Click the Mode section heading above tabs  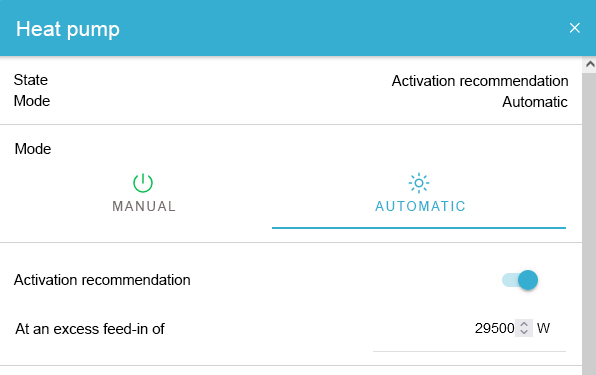pos(33,149)
